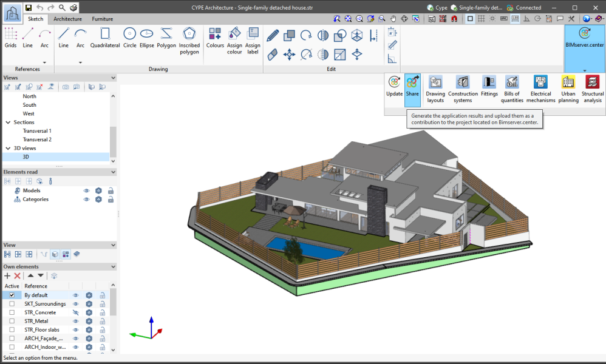Hide the Models elements via eye icon
The image size is (606, 364).
[x=86, y=190]
